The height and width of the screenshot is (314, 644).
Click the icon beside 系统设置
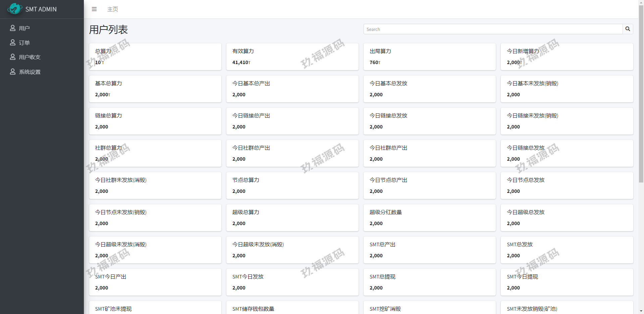point(13,72)
